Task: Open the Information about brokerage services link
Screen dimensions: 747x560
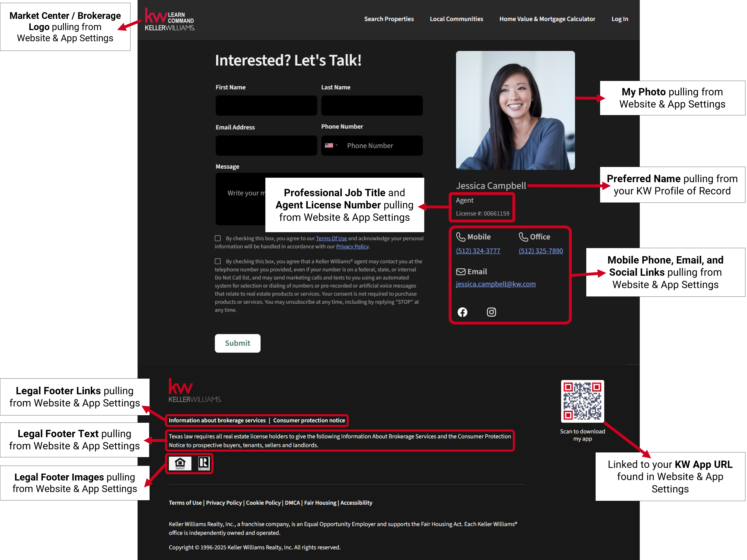Action: coord(217,420)
